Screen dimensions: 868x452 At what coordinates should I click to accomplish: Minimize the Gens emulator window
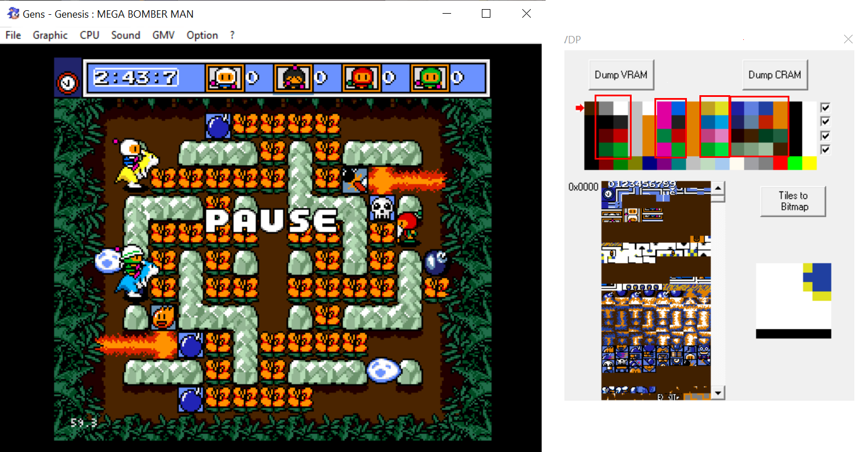coord(447,14)
